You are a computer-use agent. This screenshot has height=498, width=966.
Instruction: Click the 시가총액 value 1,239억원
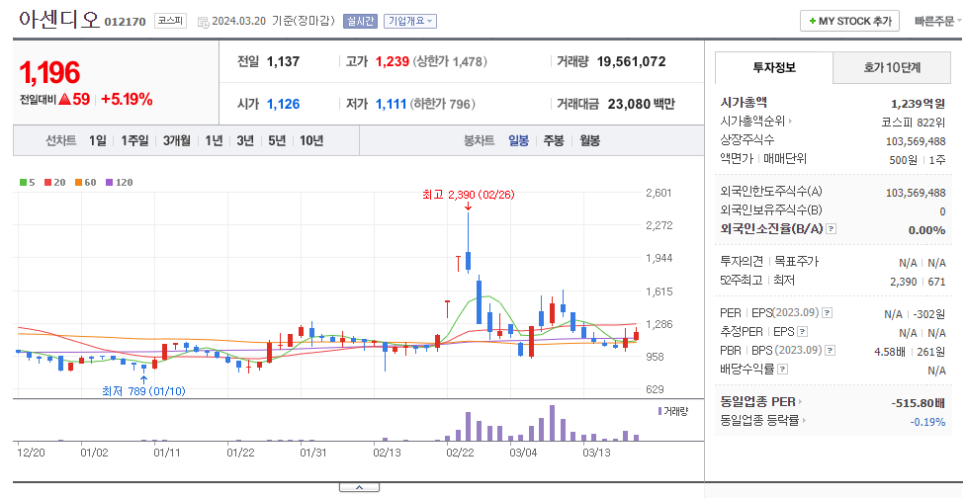tap(918, 104)
